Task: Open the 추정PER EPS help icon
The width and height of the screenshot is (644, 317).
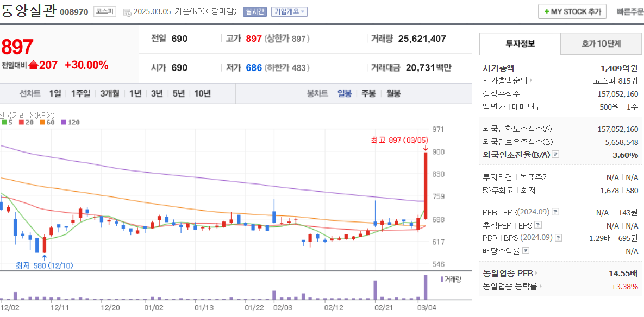Action: click(539, 225)
